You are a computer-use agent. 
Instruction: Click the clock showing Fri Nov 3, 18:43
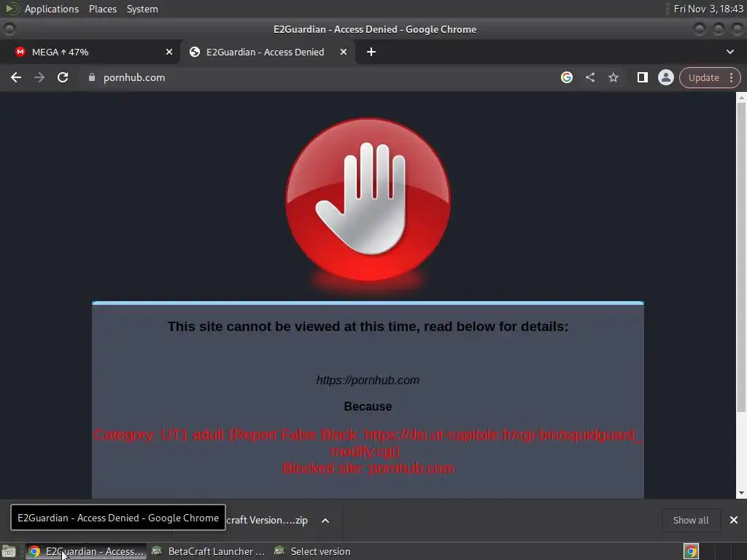[x=708, y=9]
